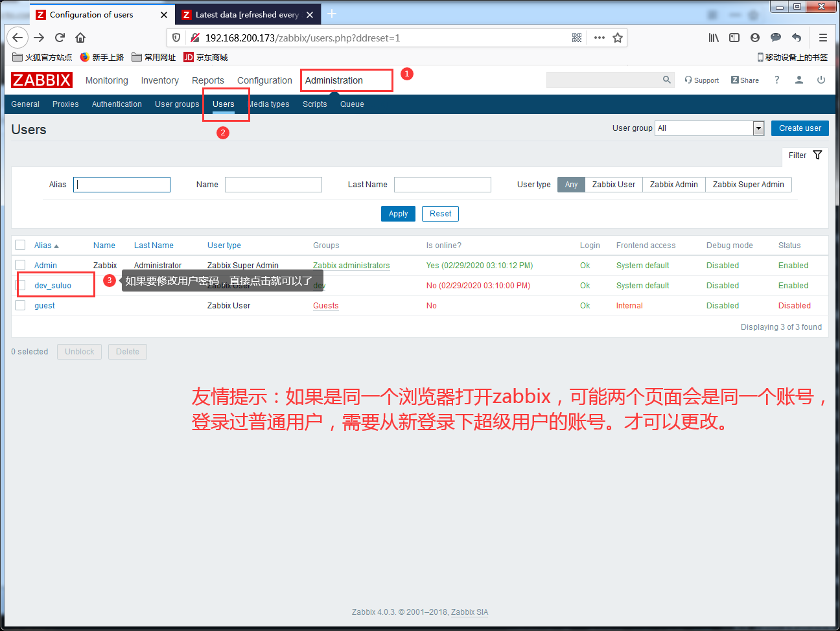Go to the User groups submenu
Viewport: 840px width, 631px height.
177,104
